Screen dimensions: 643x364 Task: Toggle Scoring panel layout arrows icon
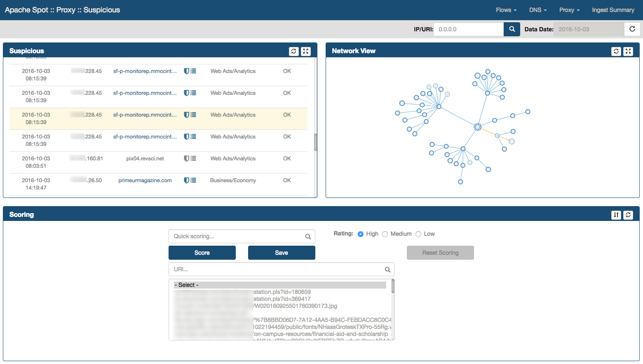(x=616, y=215)
